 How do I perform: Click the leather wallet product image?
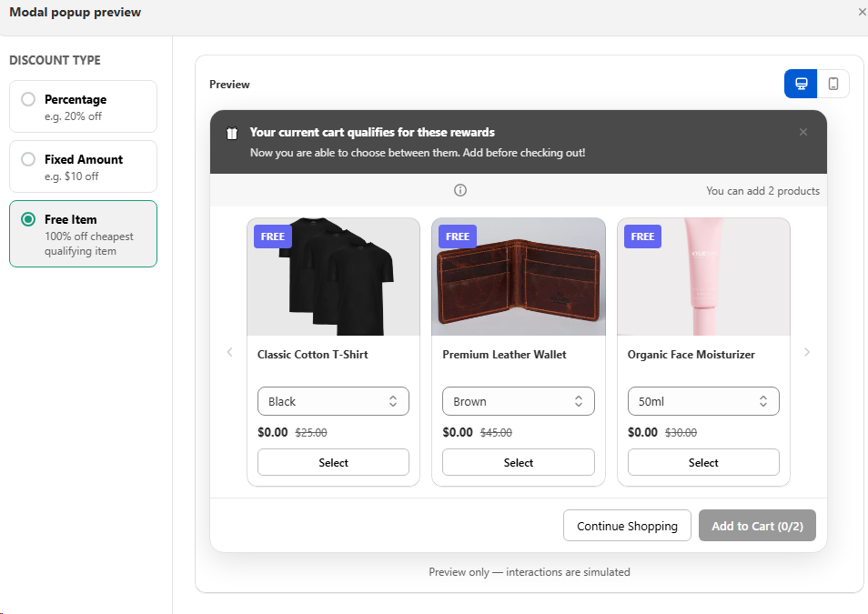[518, 277]
